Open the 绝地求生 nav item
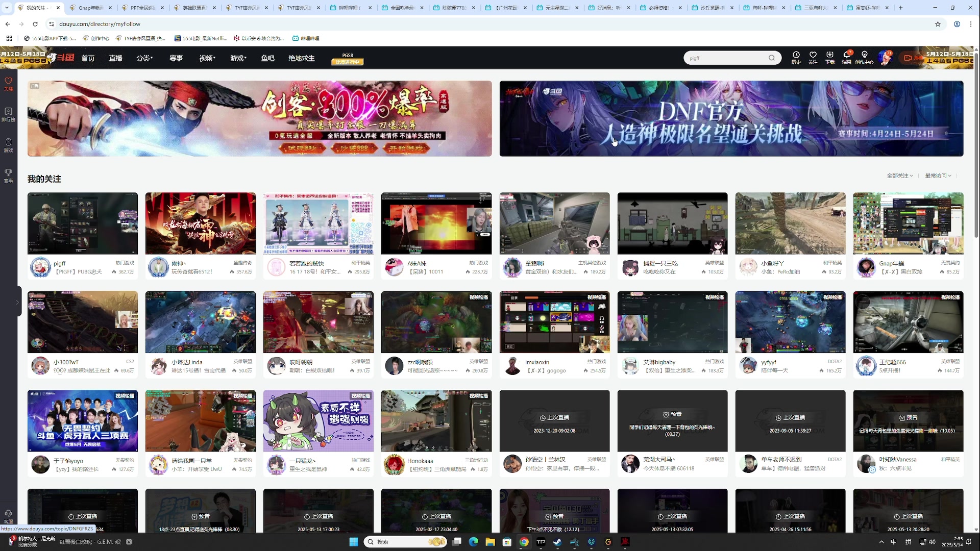 tap(302, 58)
